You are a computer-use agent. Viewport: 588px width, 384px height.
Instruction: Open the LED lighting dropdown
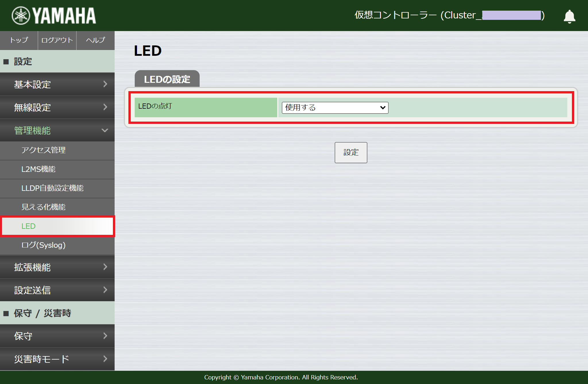335,107
